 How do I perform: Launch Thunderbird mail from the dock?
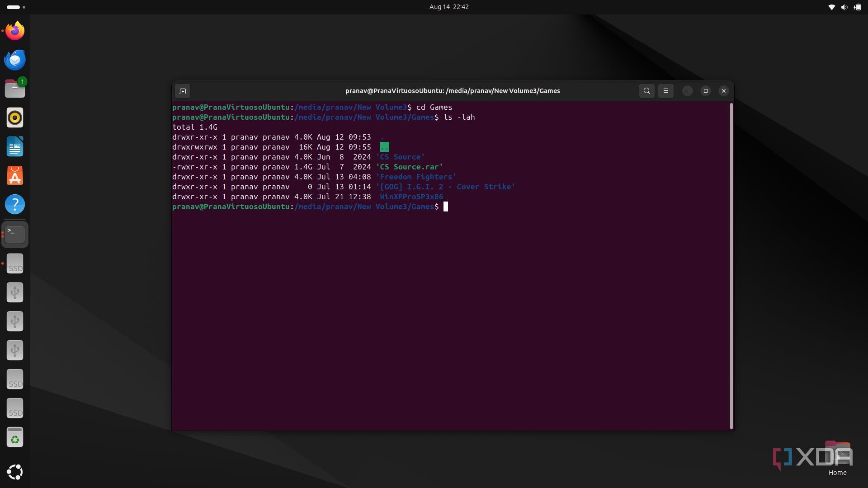[15, 60]
